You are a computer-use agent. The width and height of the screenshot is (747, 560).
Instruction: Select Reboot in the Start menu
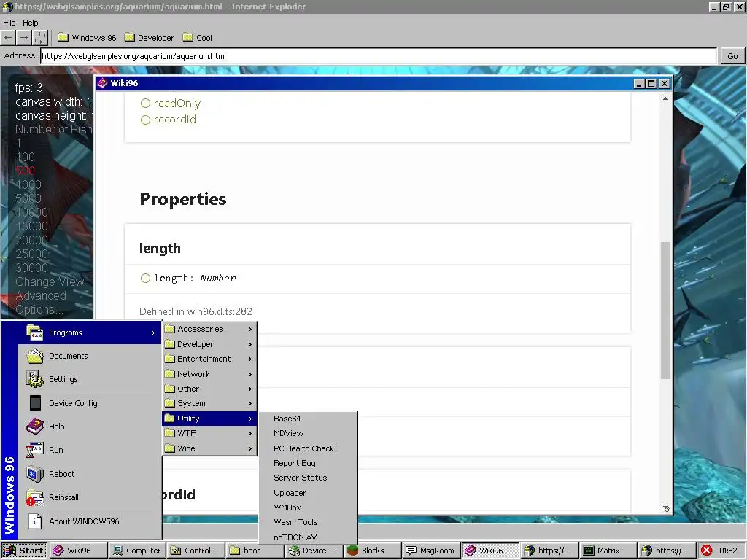[90, 474]
